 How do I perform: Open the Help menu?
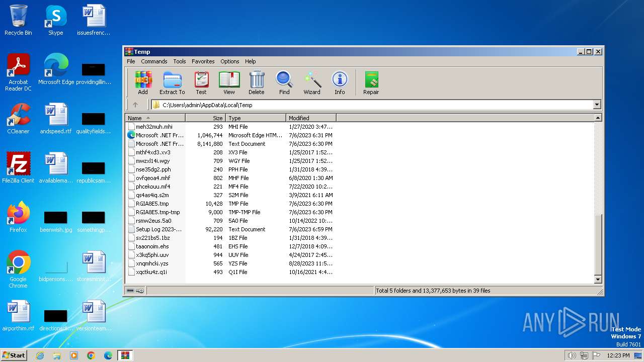point(250,61)
